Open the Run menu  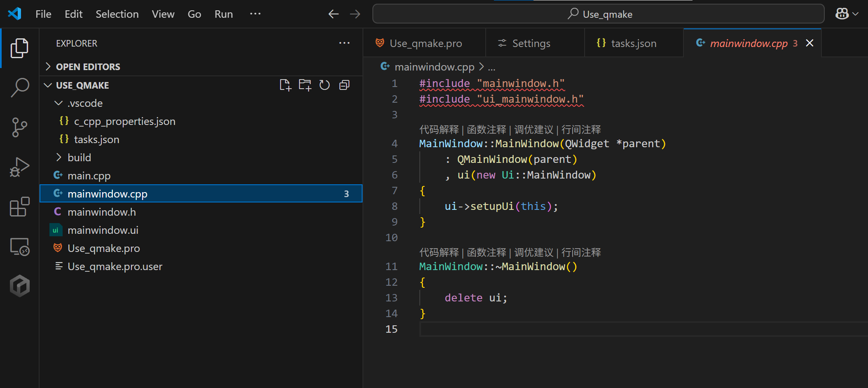[223, 14]
